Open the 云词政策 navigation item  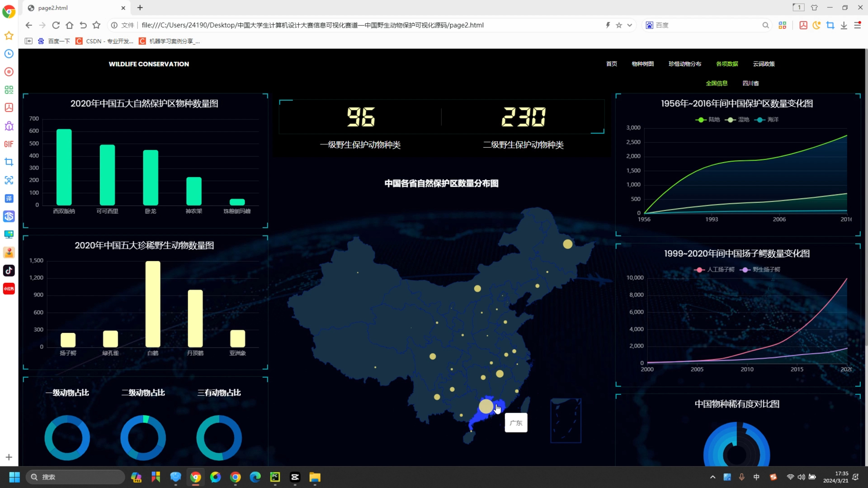point(764,64)
